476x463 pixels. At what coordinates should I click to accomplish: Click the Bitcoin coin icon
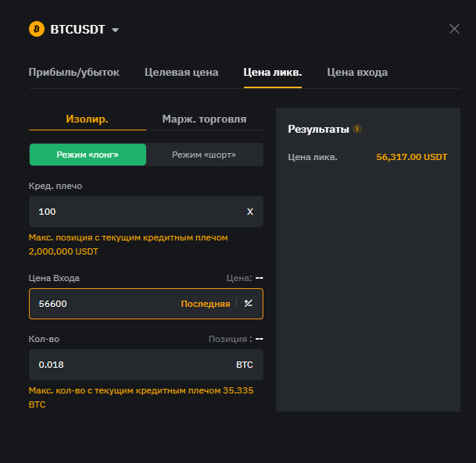coord(37,29)
